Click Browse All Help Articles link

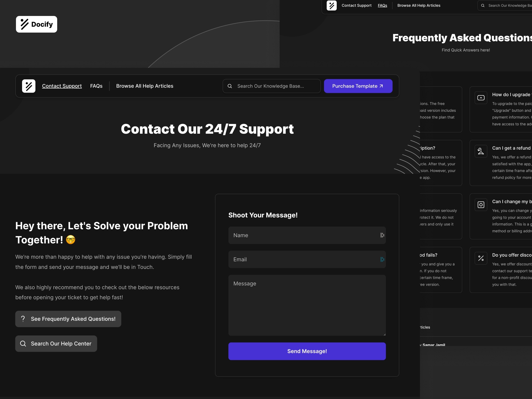tap(145, 86)
